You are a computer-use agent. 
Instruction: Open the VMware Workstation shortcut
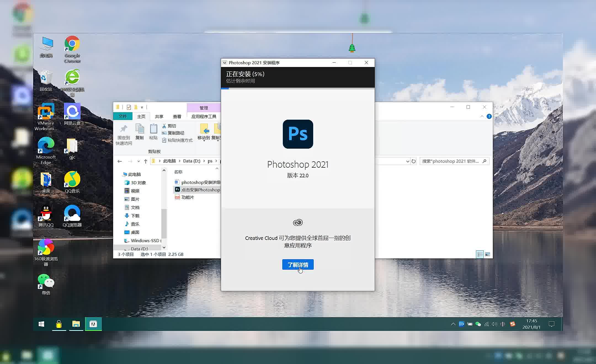[46, 117]
